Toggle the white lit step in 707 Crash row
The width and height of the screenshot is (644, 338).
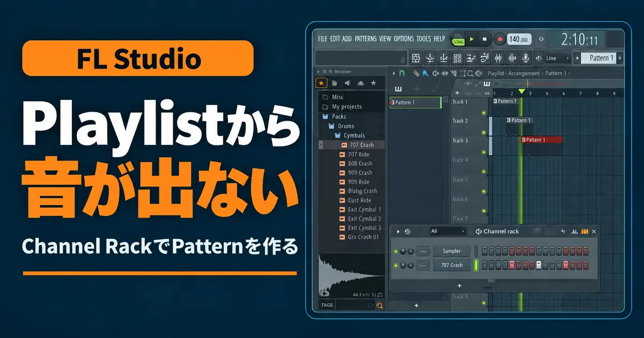(x=539, y=265)
